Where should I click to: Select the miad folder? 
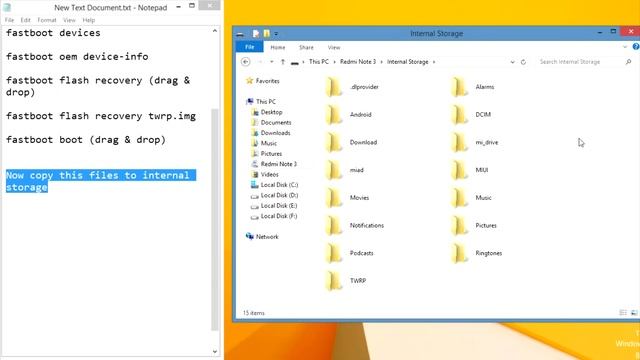tap(344, 170)
